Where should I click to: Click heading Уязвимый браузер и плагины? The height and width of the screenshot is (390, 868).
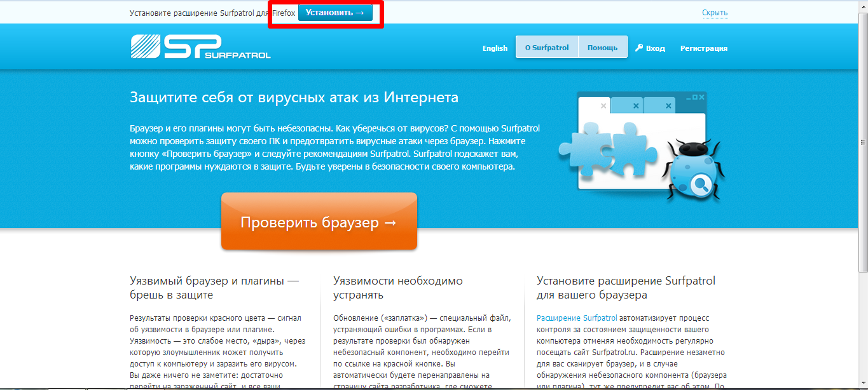[214, 288]
